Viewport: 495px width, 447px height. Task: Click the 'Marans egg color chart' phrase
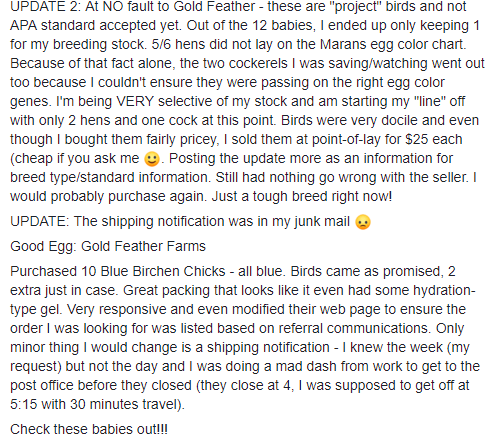tap(392, 44)
